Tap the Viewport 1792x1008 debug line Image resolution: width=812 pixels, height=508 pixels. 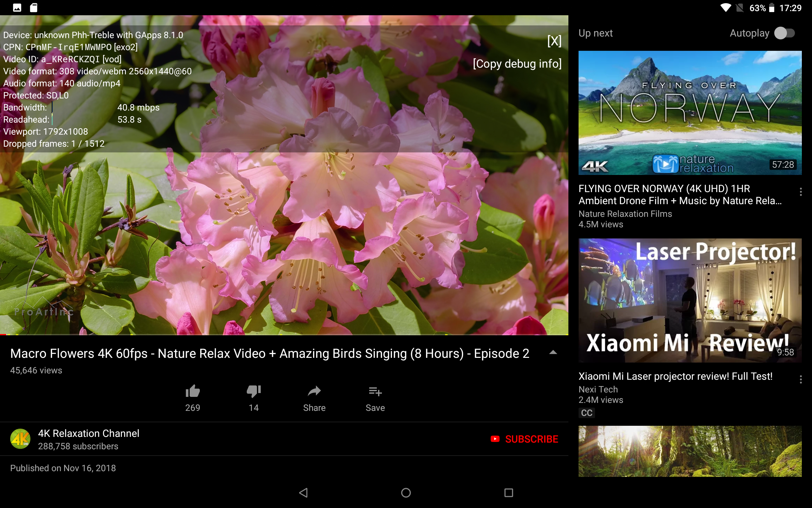(x=45, y=132)
